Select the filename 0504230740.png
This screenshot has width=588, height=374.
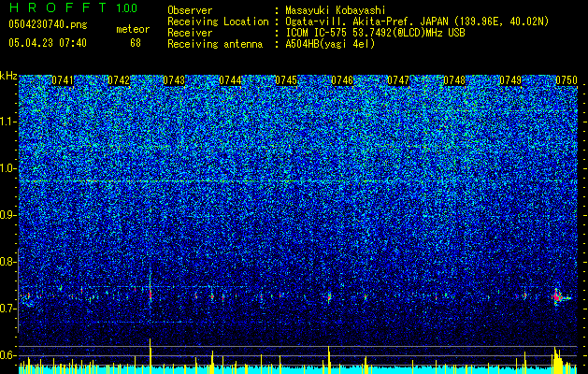click(48, 25)
